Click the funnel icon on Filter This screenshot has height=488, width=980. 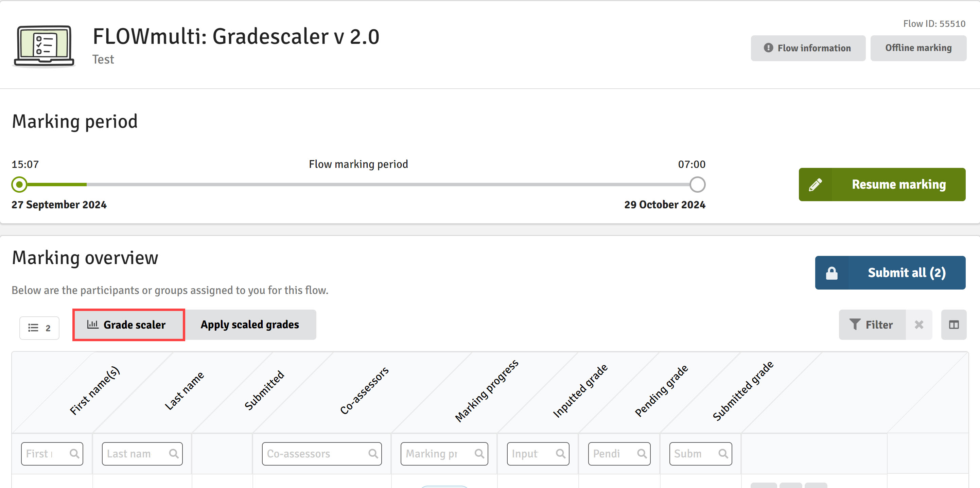[855, 325]
